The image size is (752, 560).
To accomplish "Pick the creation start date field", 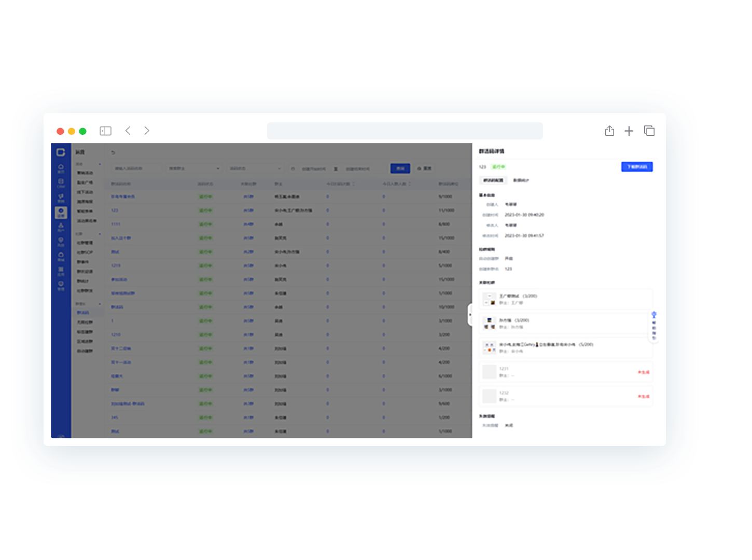I will tap(314, 169).
